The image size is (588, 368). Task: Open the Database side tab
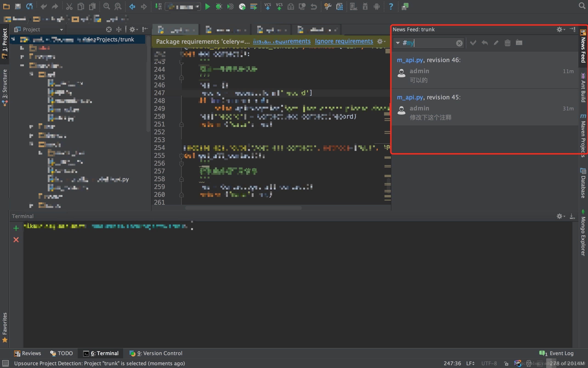583,183
